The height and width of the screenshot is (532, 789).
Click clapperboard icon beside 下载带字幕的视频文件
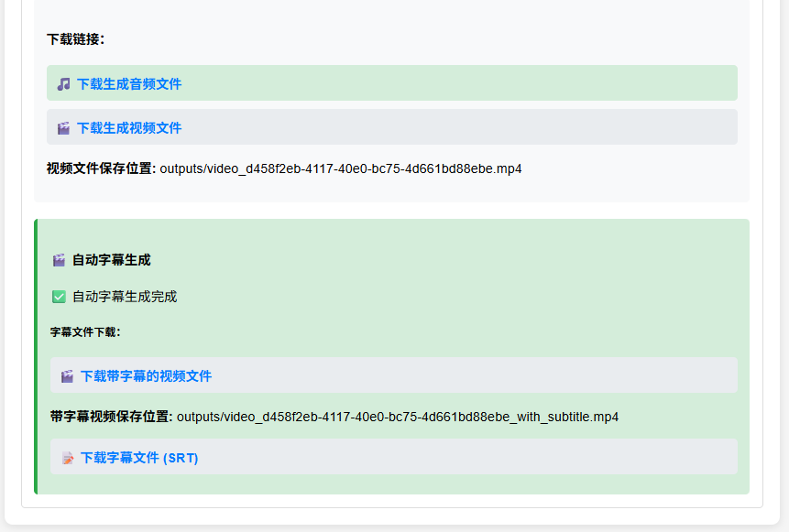pos(67,376)
